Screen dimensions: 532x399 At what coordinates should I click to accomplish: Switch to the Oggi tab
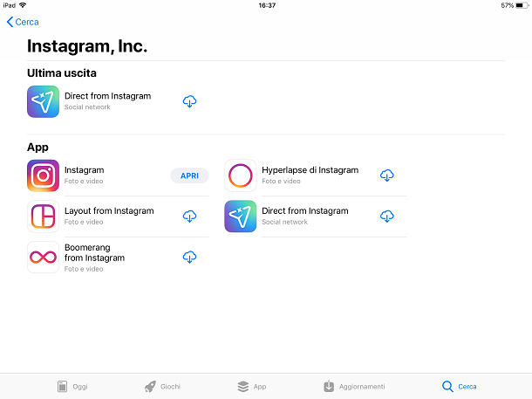[x=72, y=387]
